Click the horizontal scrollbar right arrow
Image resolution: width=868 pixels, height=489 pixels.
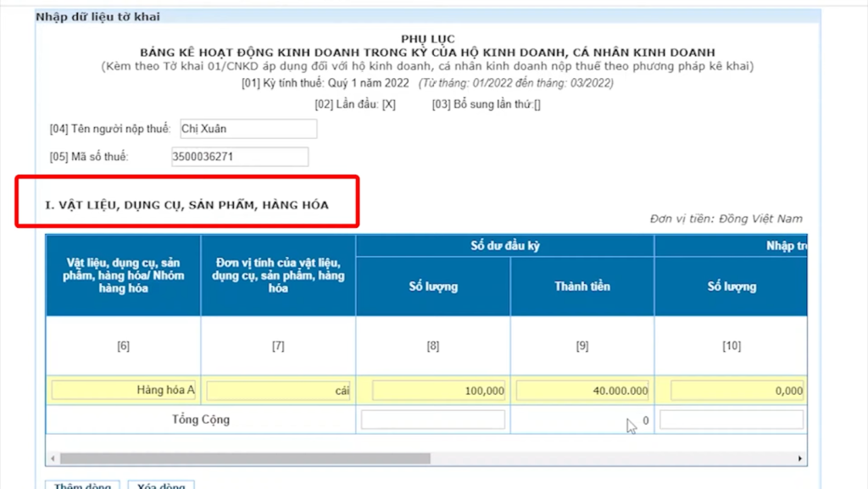tap(800, 458)
